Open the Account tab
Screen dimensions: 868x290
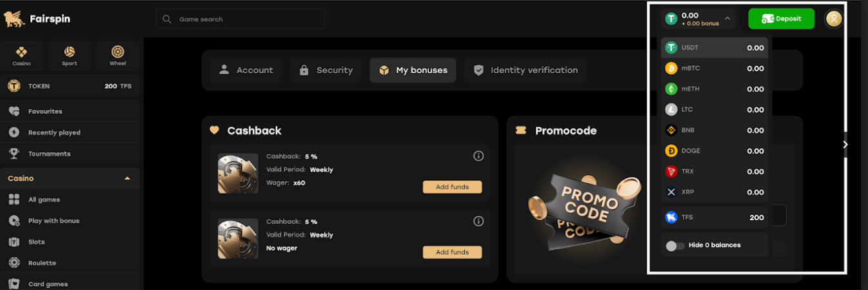point(246,70)
